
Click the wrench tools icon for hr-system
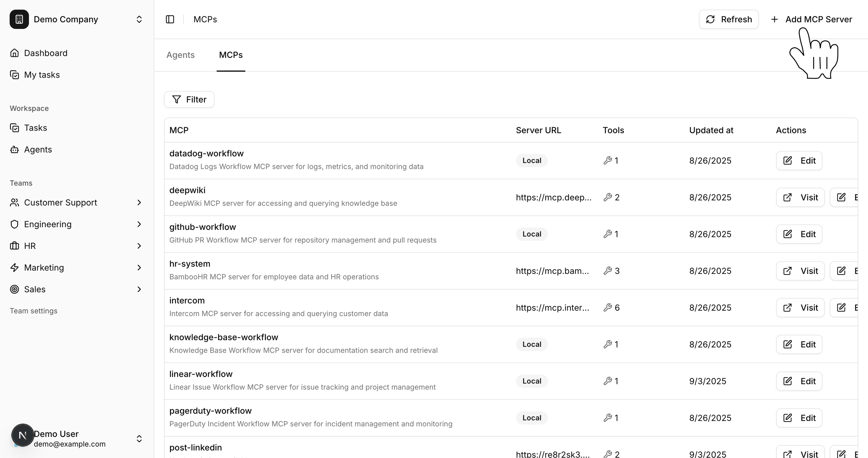(608, 270)
